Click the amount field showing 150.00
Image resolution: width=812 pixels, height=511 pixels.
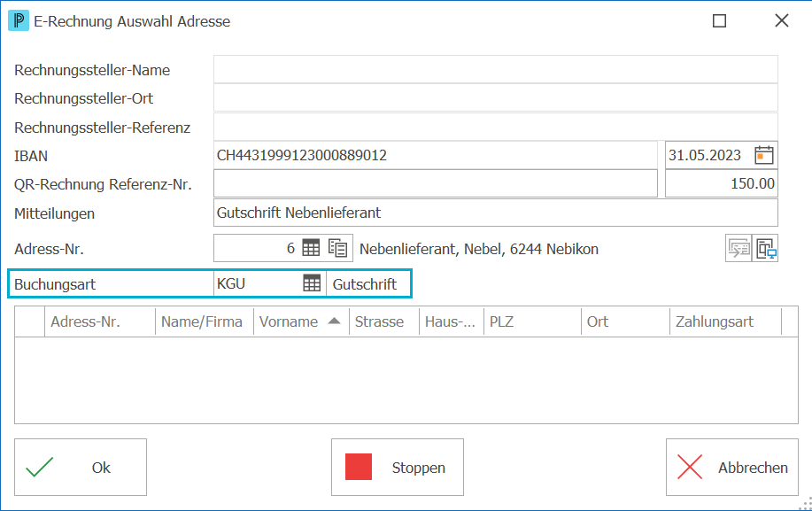pos(722,184)
